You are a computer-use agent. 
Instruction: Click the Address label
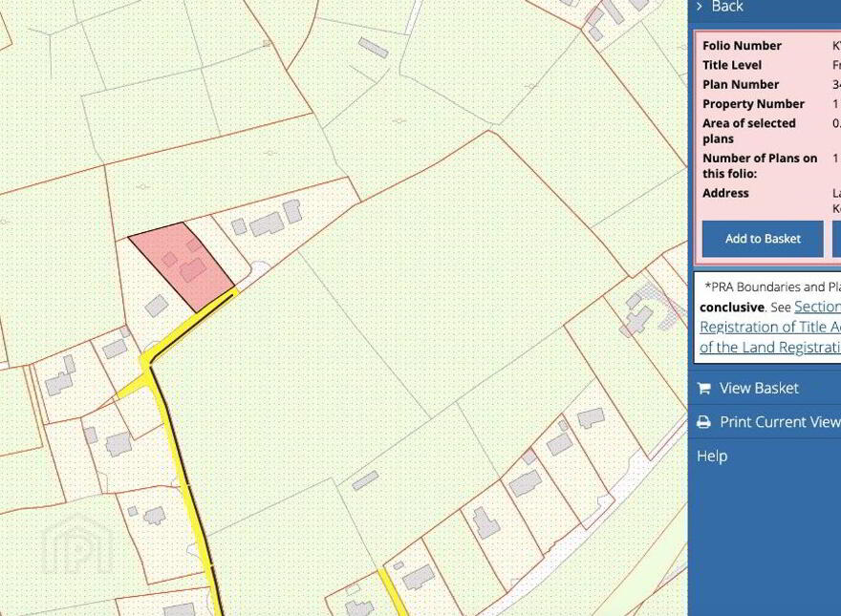725,193
